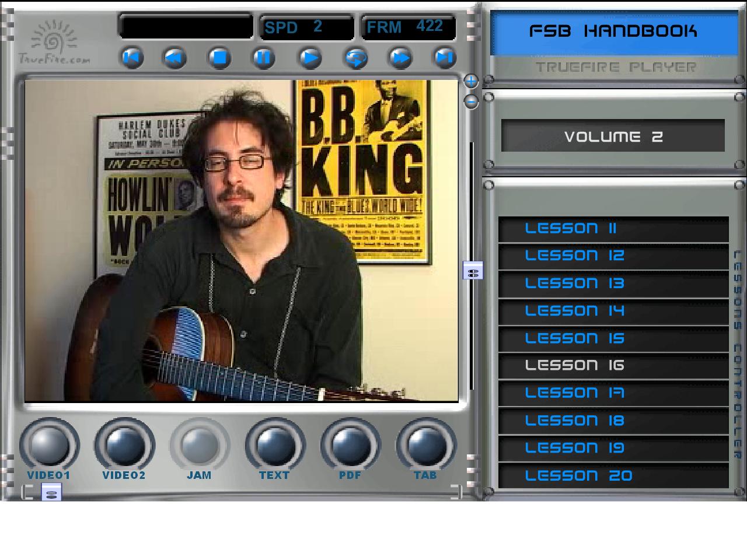Click the Play button to start the lesson
Screen dimensions: 747x560
(x=310, y=58)
